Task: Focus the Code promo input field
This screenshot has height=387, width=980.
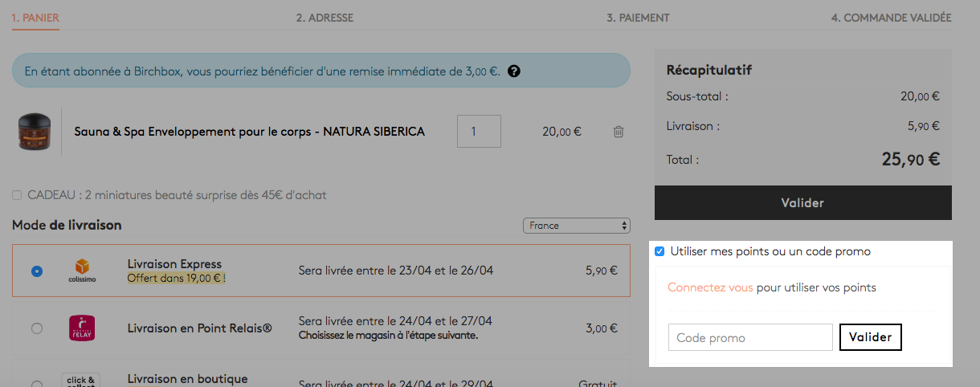Action: pos(750,337)
